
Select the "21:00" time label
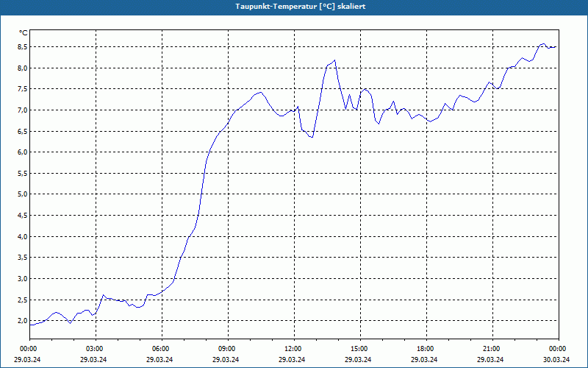(492, 349)
